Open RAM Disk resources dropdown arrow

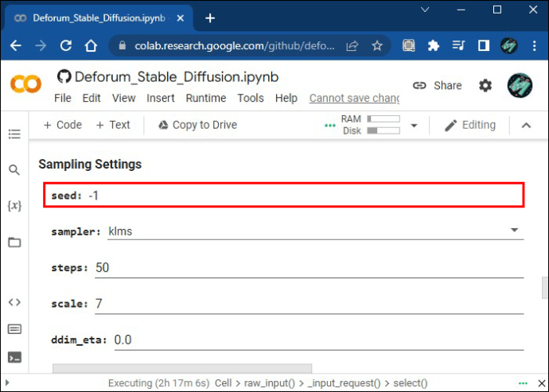pyautogui.click(x=414, y=126)
